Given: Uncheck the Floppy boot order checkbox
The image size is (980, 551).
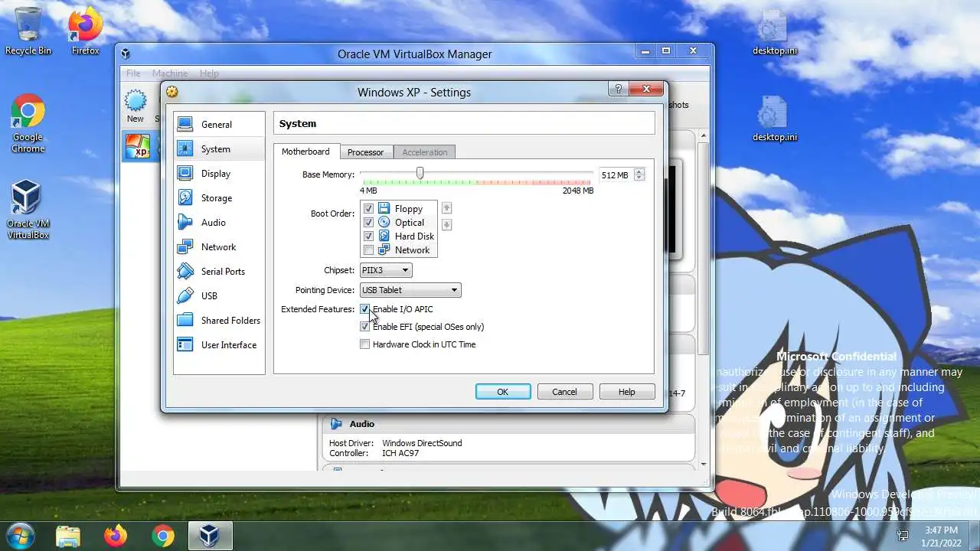Looking at the screenshot, I should click(x=368, y=208).
